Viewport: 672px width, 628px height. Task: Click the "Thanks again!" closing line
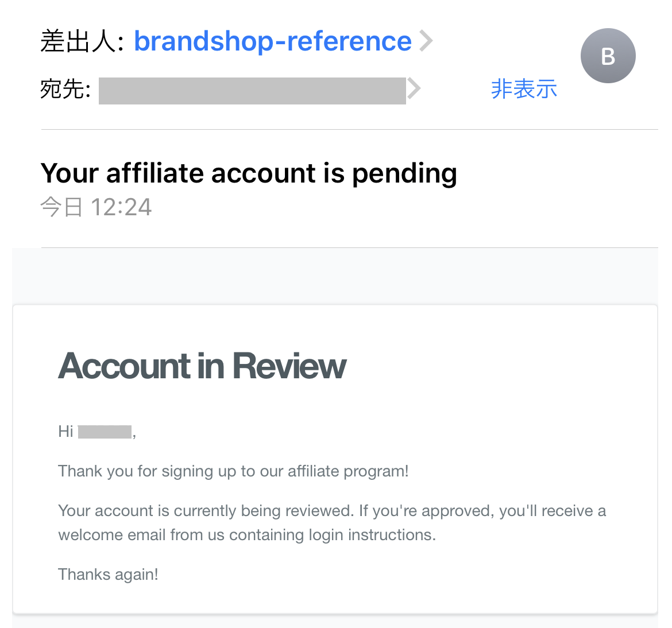[109, 575]
